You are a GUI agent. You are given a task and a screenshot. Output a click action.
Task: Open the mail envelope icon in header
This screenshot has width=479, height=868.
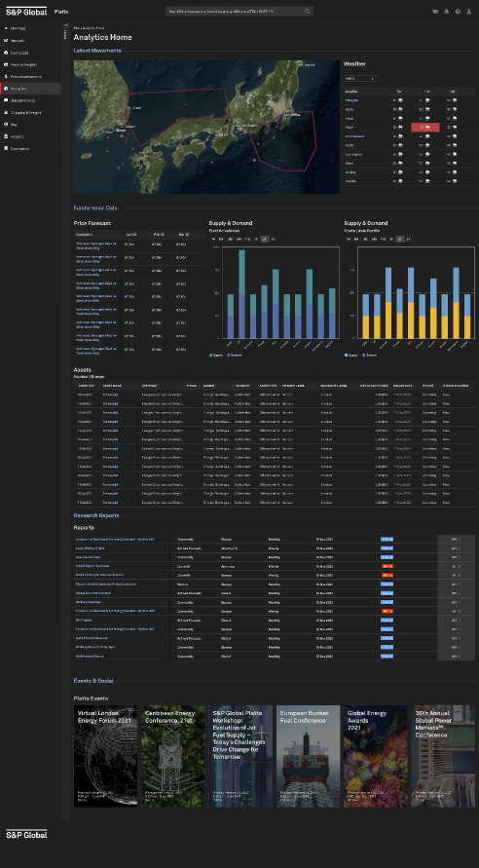(x=435, y=11)
